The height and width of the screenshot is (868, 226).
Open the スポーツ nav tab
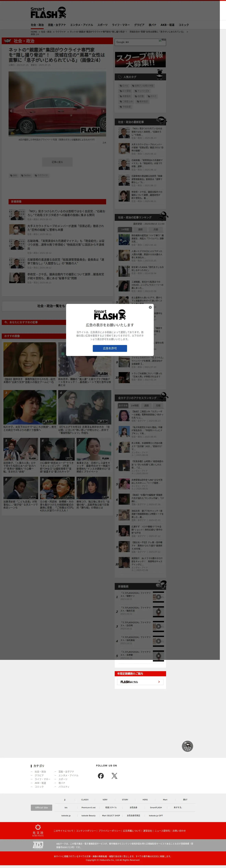[102, 25]
